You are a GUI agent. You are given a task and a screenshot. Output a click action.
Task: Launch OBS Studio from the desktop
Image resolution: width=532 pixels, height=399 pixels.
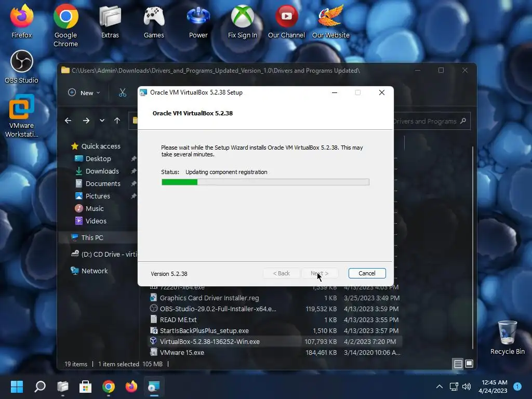[x=21, y=67]
